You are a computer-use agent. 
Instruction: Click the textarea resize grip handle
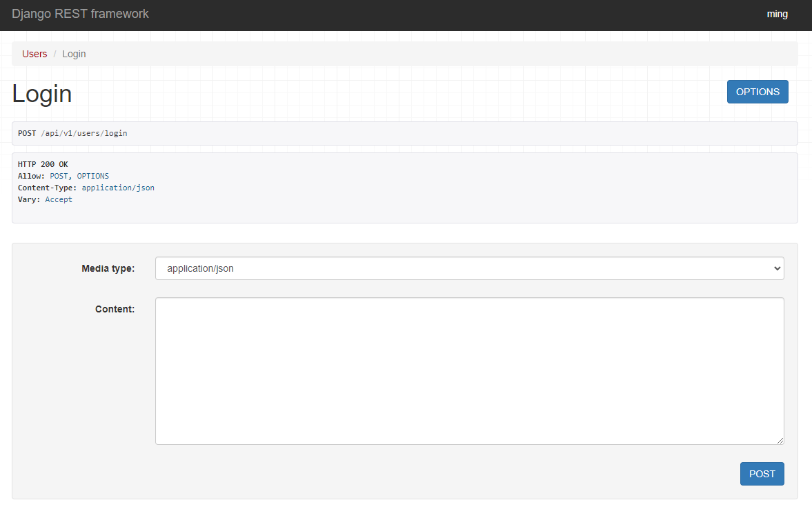[780, 439]
